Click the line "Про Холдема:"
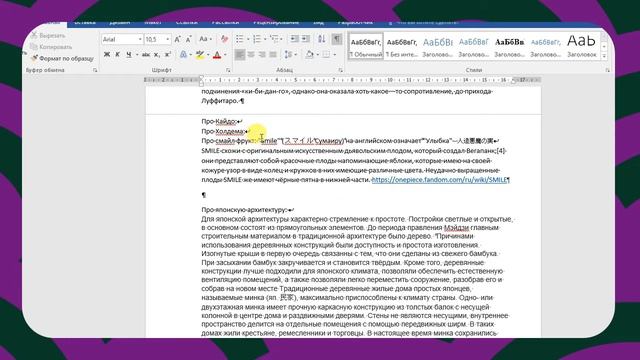 click(x=223, y=131)
